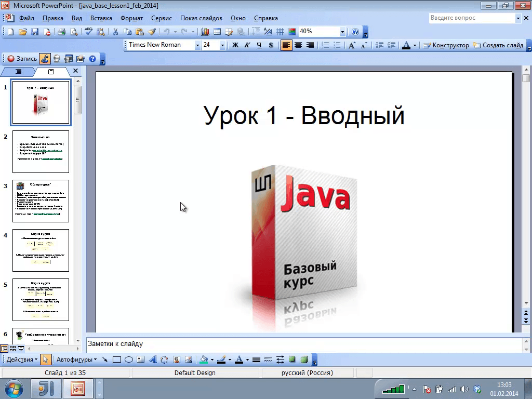532x399 pixels.
Task: Click the Запись record button
Action: (22, 59)
